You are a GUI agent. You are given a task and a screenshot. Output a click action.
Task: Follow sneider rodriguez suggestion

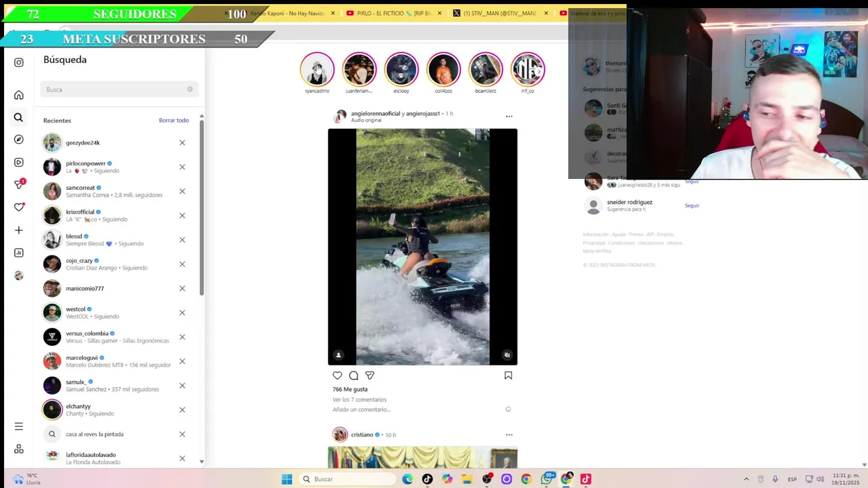click(x=692, y=205)
